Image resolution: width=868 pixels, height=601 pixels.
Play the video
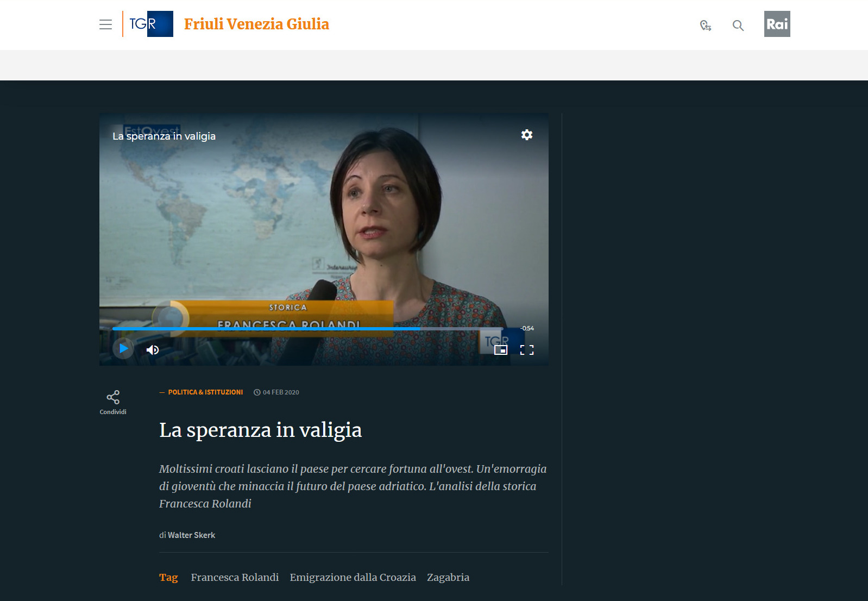click(123, 349)
